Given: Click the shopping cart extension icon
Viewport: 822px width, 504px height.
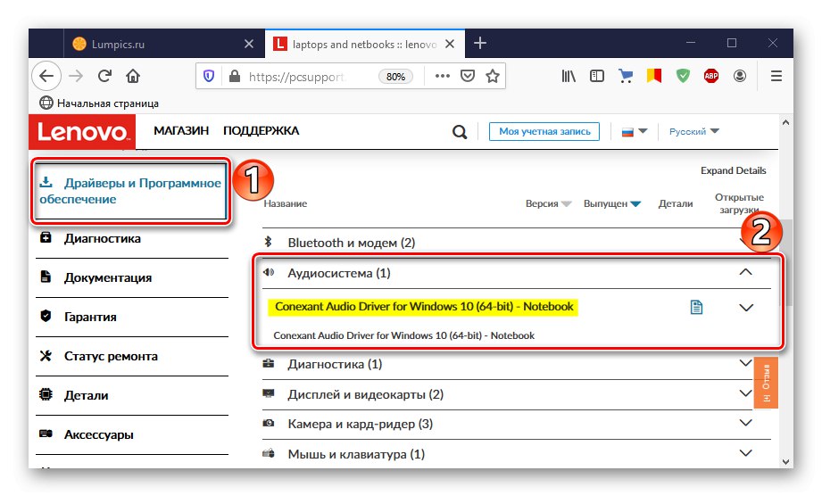Looking at the screenshot, I should coord(625,76).
